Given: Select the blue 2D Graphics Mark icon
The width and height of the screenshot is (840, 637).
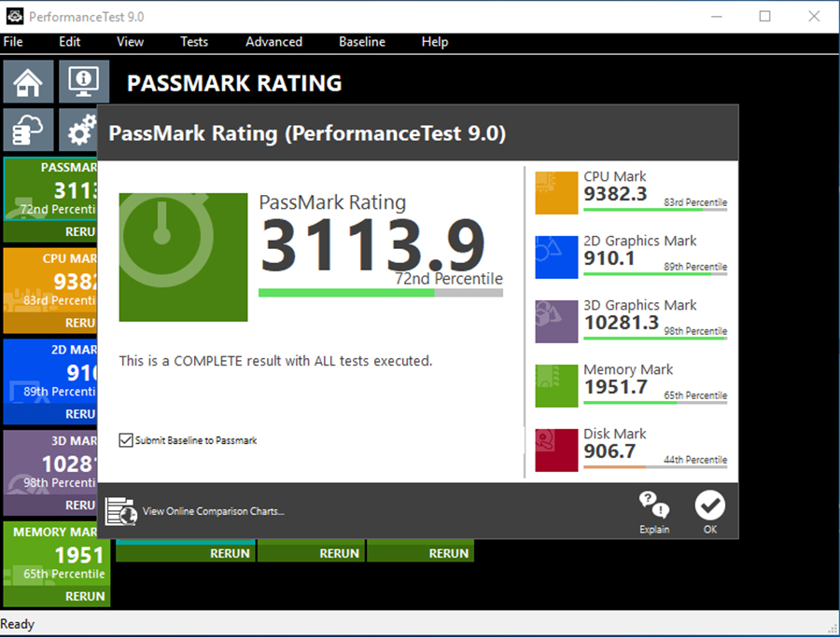Looking at the screenshot, I should (x=556, y=257).
